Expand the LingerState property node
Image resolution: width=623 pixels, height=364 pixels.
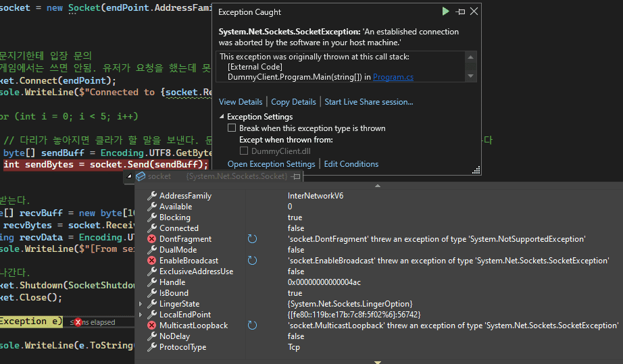tap(141, 304)
